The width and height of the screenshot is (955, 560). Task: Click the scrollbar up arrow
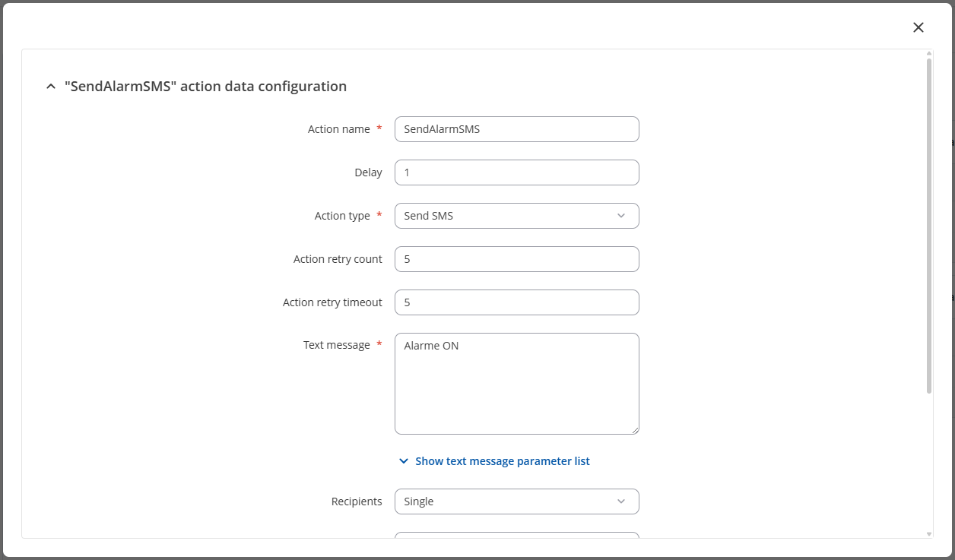tap(929, 54)
